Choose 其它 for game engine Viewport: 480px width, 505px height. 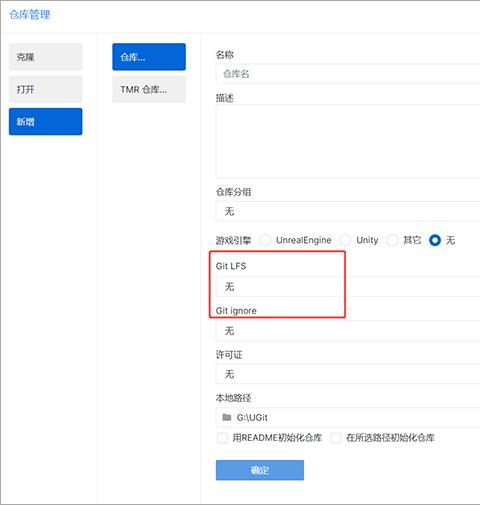392,240
